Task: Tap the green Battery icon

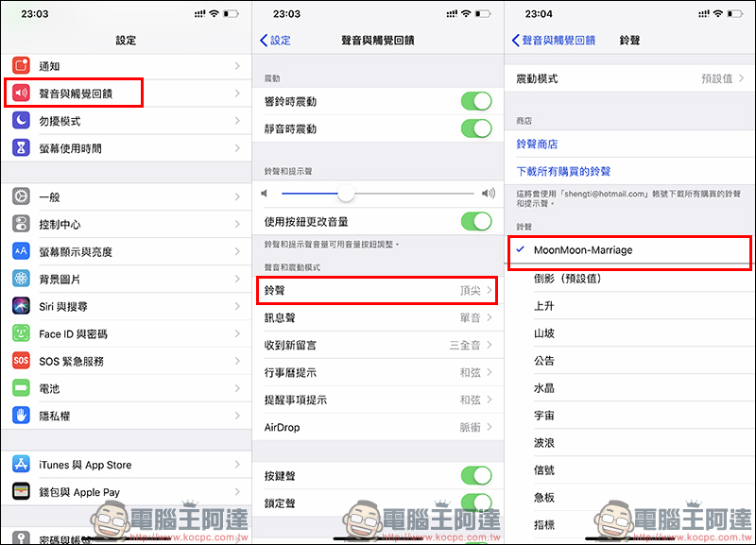Action: point(21,388)
